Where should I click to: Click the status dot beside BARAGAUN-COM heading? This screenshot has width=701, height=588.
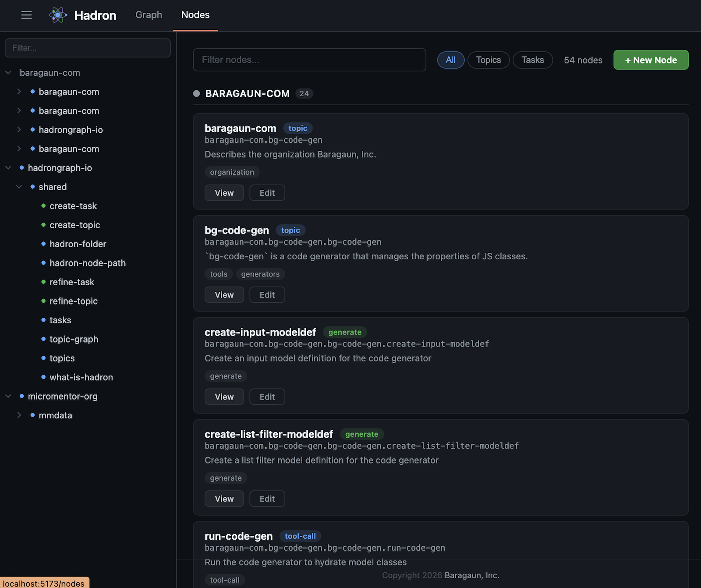tap(196, 93)
